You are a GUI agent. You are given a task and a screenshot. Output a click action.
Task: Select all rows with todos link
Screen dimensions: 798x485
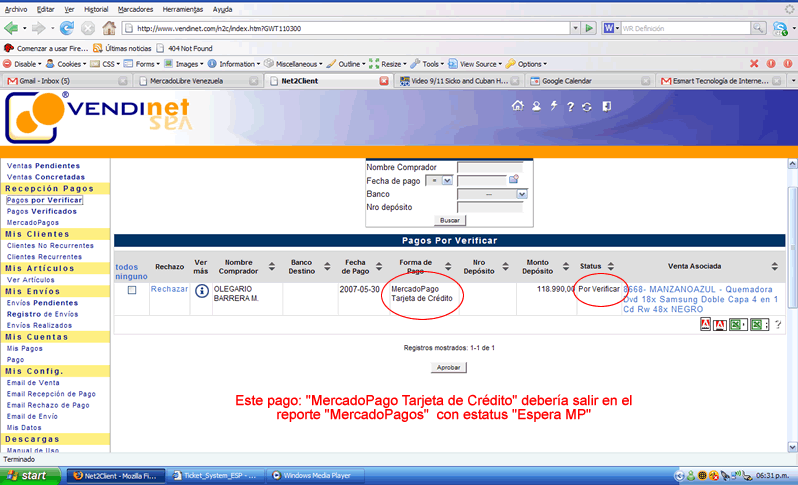point(127,267)
